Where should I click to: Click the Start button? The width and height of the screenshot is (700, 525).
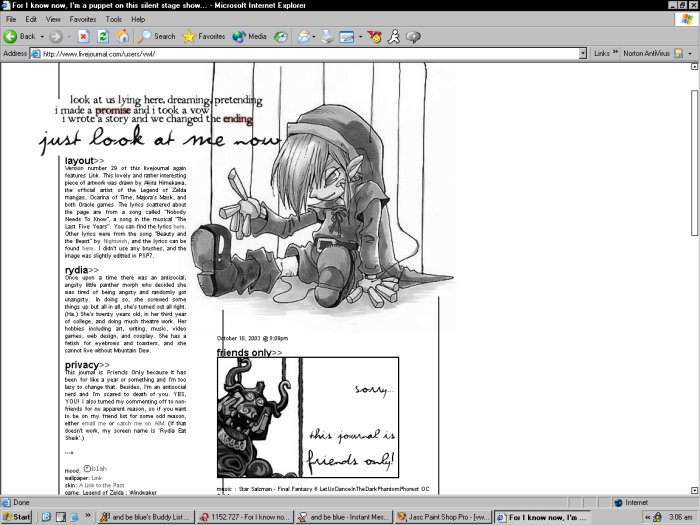pyautogui.click(x=17, y=517)
